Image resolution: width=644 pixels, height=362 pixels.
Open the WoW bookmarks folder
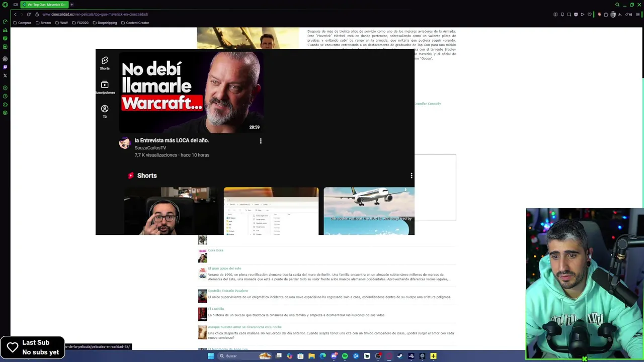tap(62, 23)
